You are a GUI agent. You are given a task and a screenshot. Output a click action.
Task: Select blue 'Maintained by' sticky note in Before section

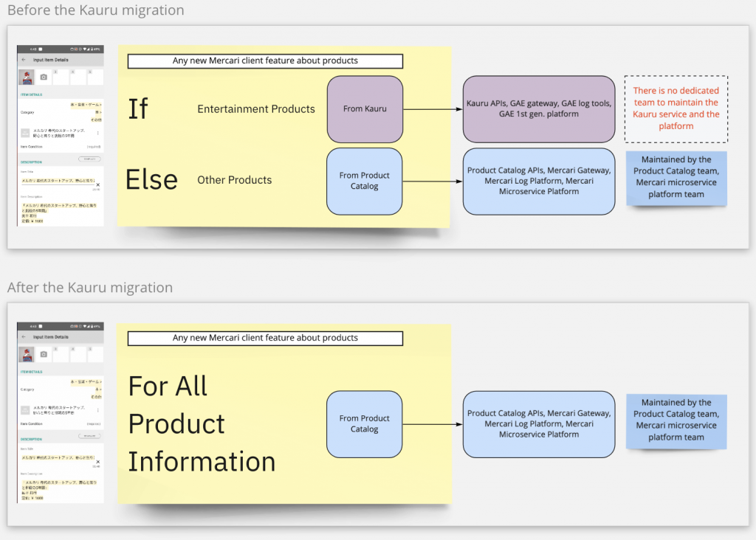pos(676,178)
